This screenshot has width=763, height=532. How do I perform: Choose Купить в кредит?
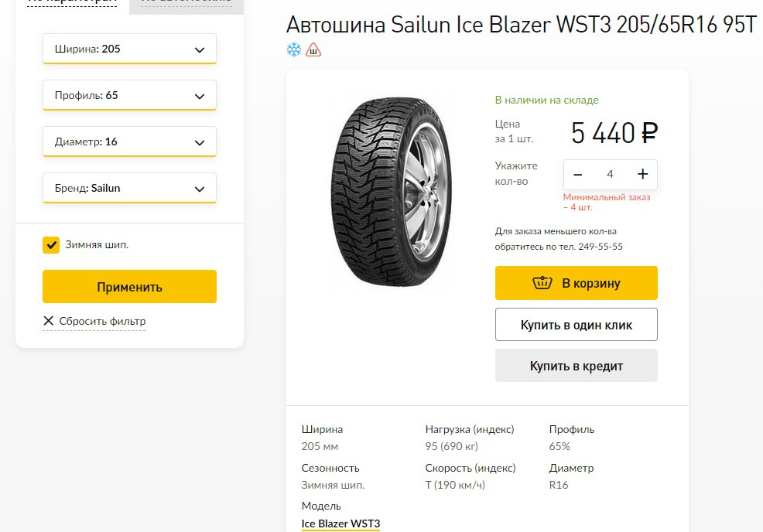[x=577, y=366]
